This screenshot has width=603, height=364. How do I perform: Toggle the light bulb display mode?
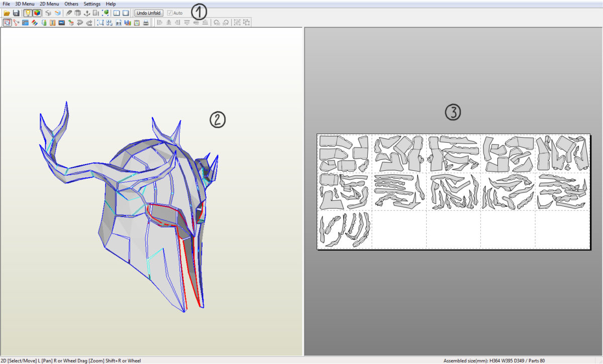(28, 13)
